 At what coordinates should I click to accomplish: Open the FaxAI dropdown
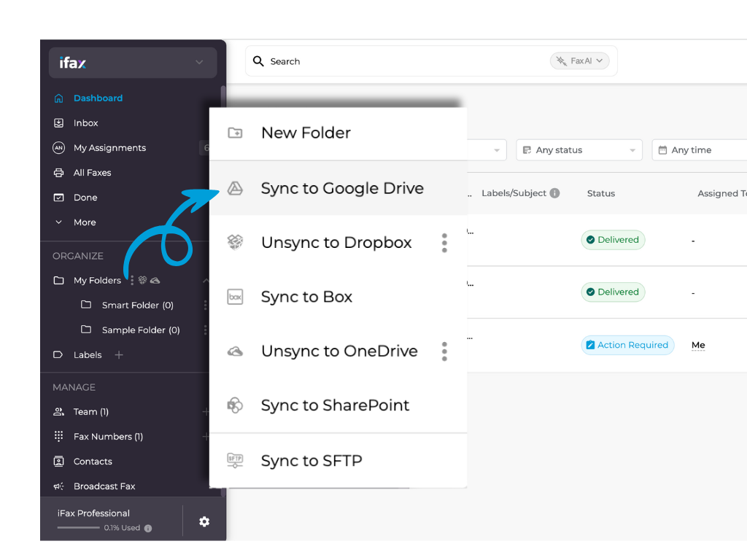point(580,61)
